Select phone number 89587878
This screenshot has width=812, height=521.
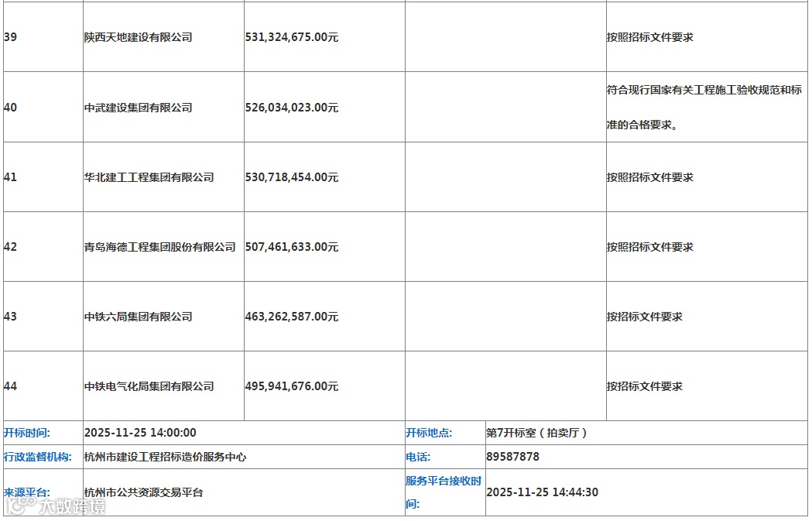click(x=512, y=457)
